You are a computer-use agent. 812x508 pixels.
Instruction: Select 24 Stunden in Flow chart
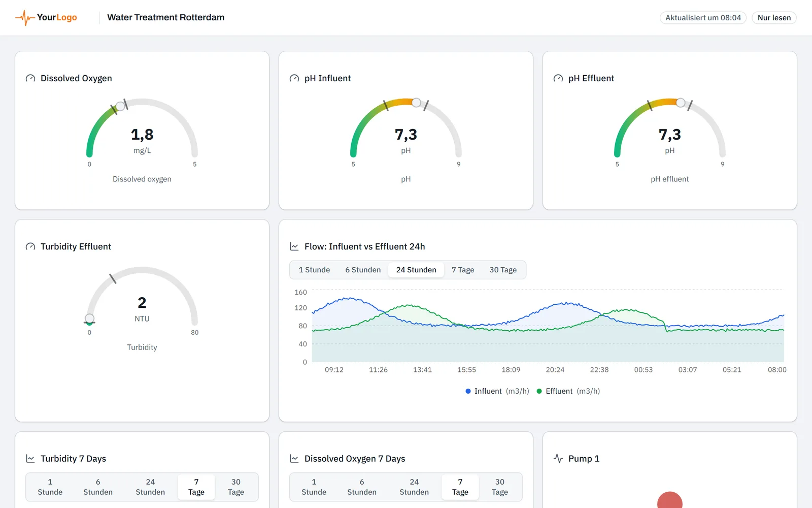click(416, 270)
